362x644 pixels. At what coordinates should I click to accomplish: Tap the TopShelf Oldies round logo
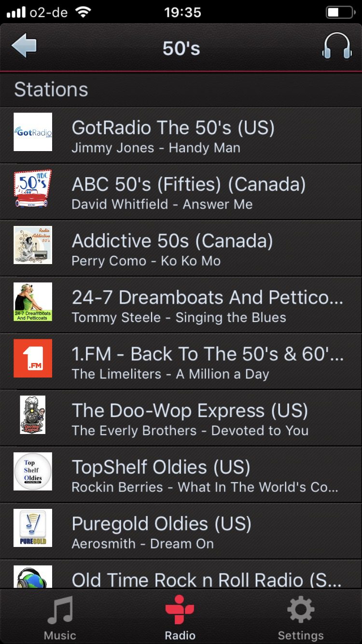click(x=33, y=471)
